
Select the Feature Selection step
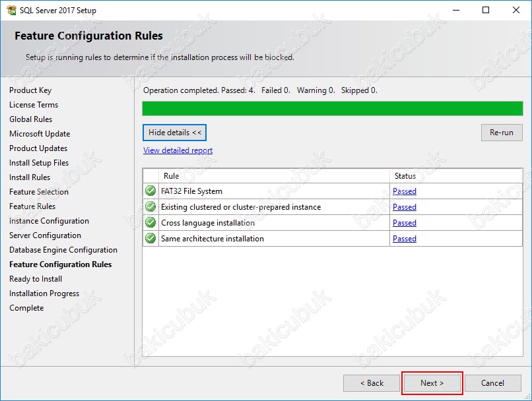tap(39, 192)
